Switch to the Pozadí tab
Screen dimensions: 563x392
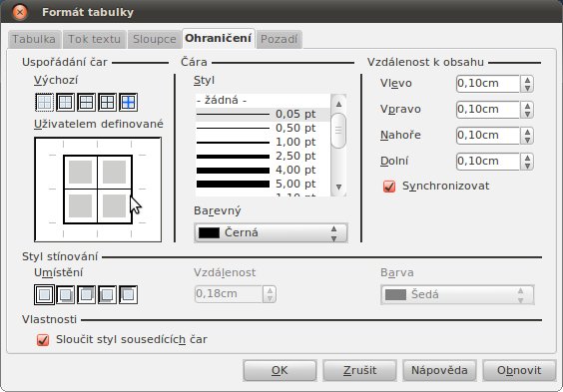click(279, 39)
